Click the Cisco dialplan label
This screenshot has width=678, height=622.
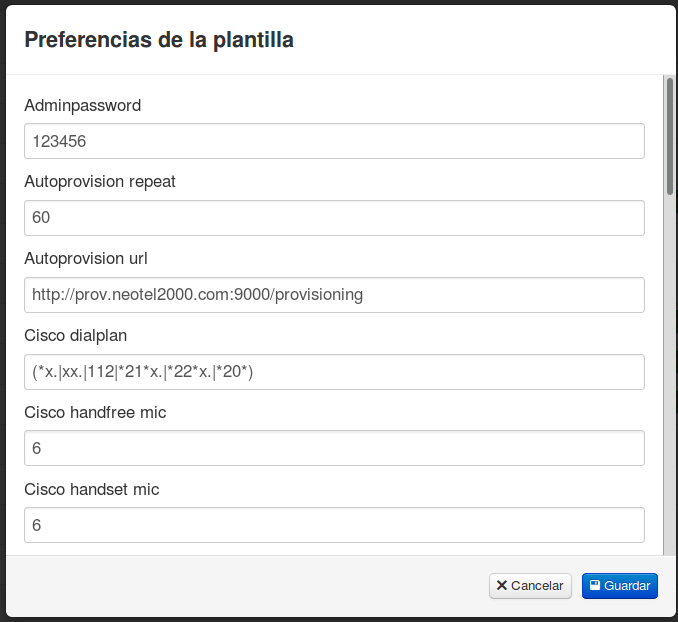[76, 335]
